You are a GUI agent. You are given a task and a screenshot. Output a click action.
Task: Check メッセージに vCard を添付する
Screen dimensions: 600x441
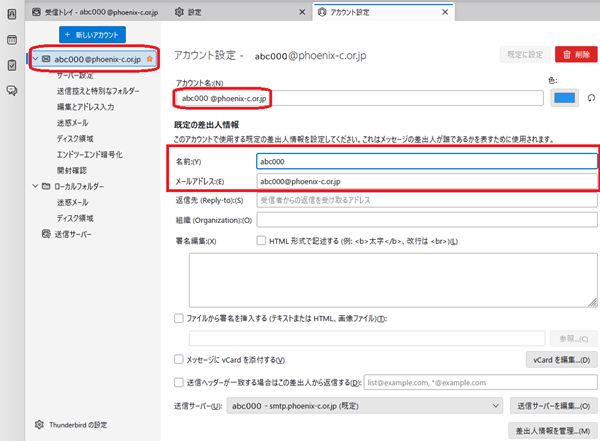tap(178, 358)
